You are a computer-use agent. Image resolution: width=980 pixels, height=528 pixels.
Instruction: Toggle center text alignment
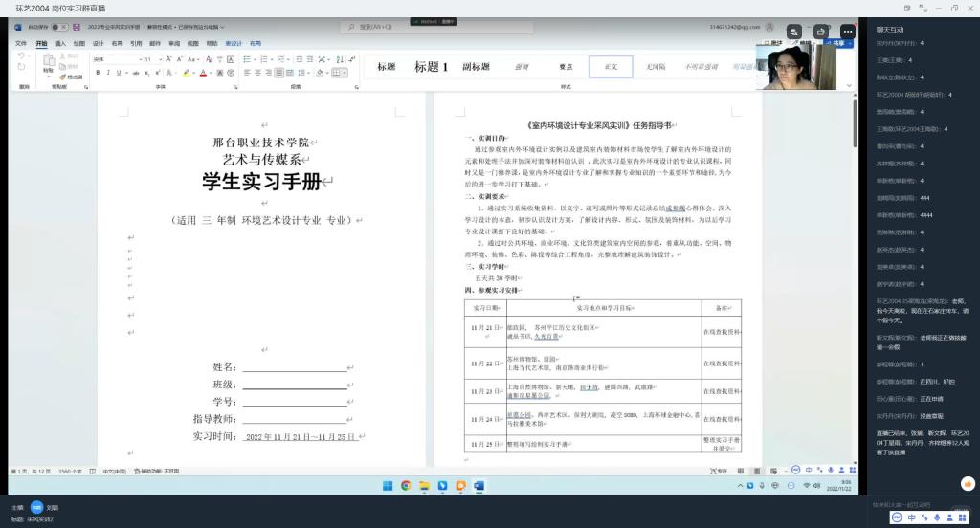click(256, 73)
